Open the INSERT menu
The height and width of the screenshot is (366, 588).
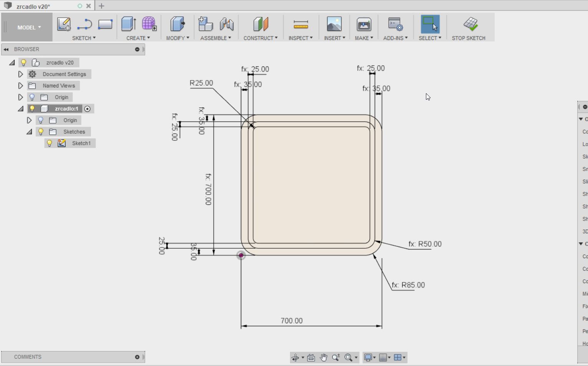click(335, 38)
